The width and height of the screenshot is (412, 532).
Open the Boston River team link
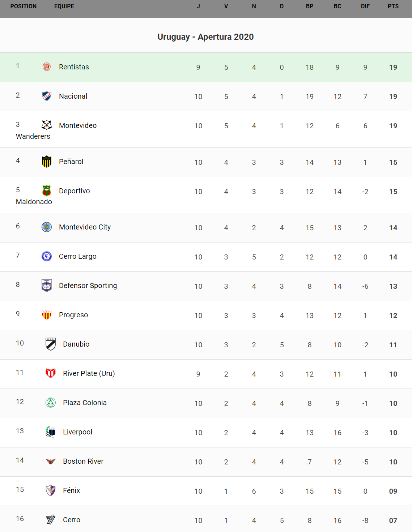pos(83,461)
